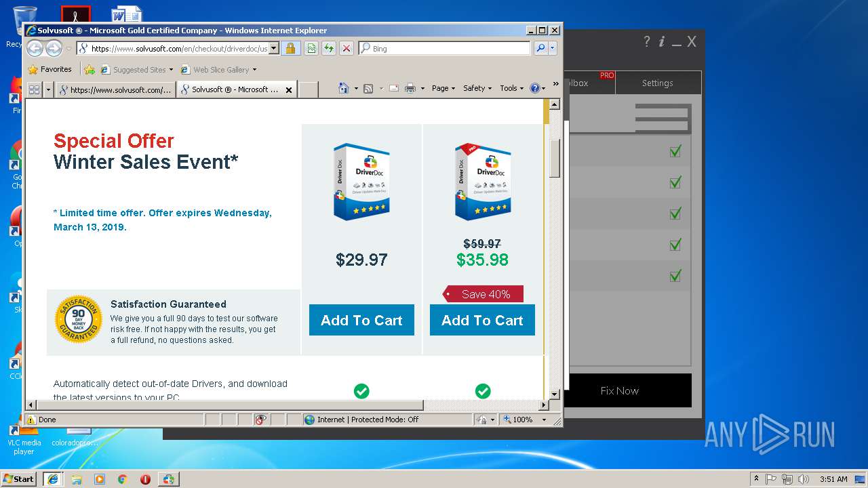The image size is (868, 488).
Task: Click the help question mark in DriverDoc window
Action: point(646,41)
